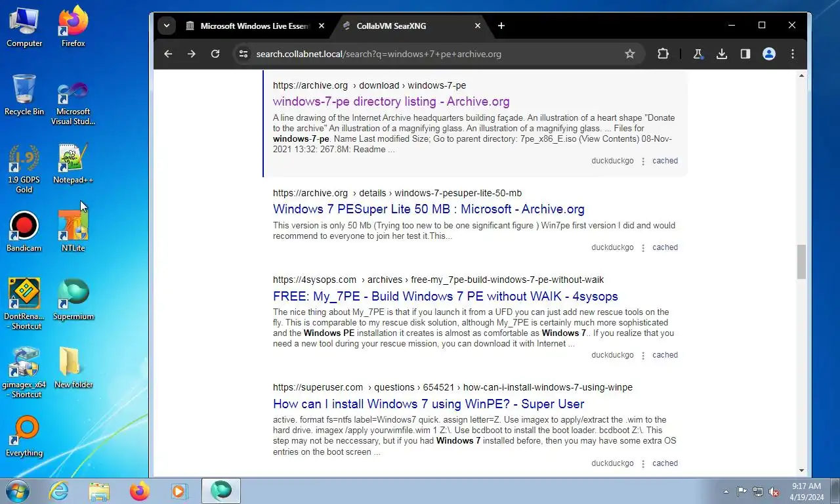This screenshot has height=504, width=840.
Task: Open the New folder icon
Action: click(x=73, y=369)
